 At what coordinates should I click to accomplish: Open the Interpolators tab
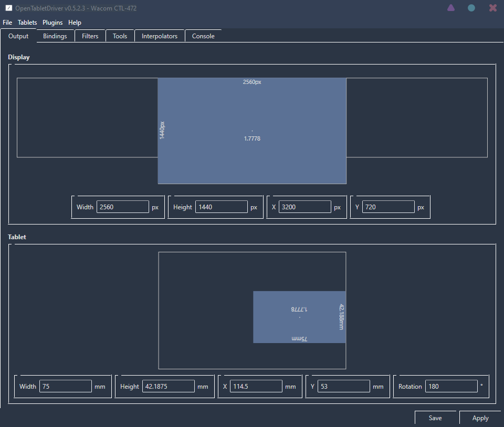point(160,36)
